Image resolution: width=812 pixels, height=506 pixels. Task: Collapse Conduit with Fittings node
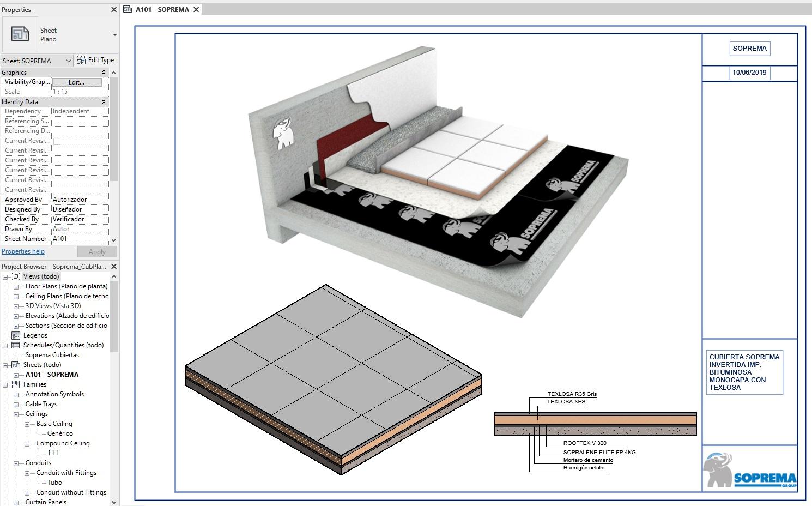tap(27, 473)
